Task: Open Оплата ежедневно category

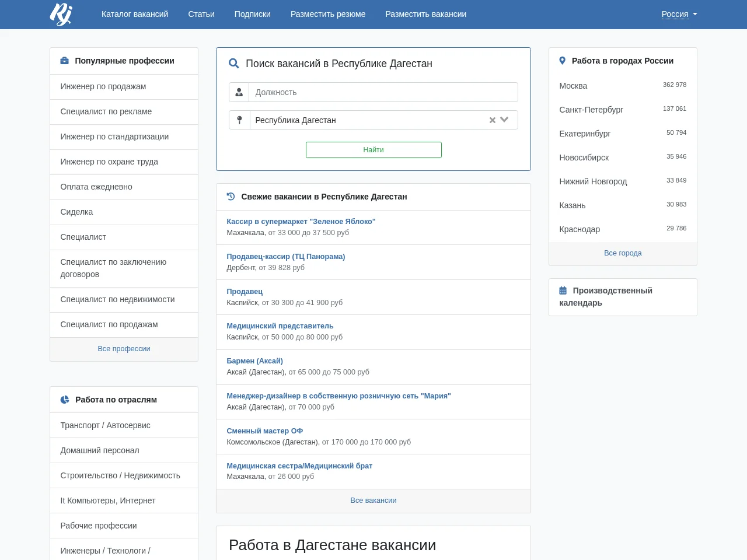Action: coord(124,187)
